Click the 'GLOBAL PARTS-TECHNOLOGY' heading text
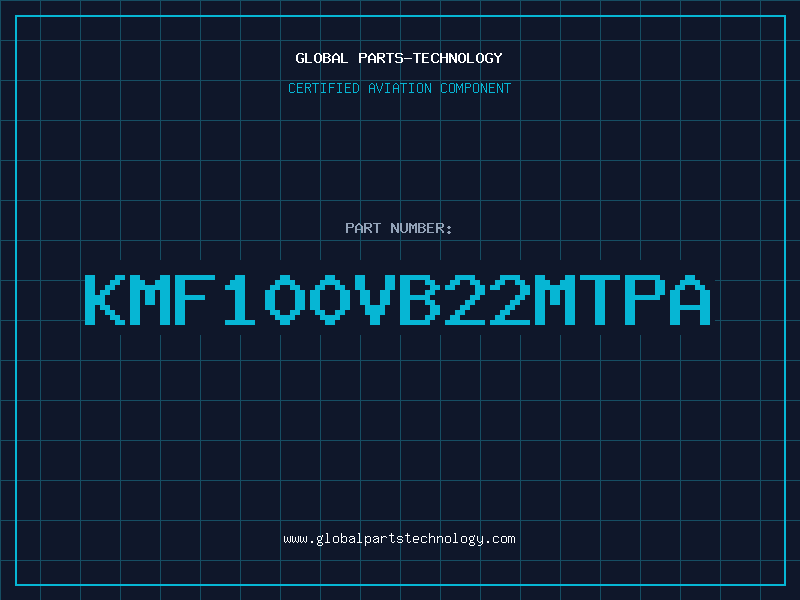This screenshot has width=800, height=600. (x=399, y=58)
